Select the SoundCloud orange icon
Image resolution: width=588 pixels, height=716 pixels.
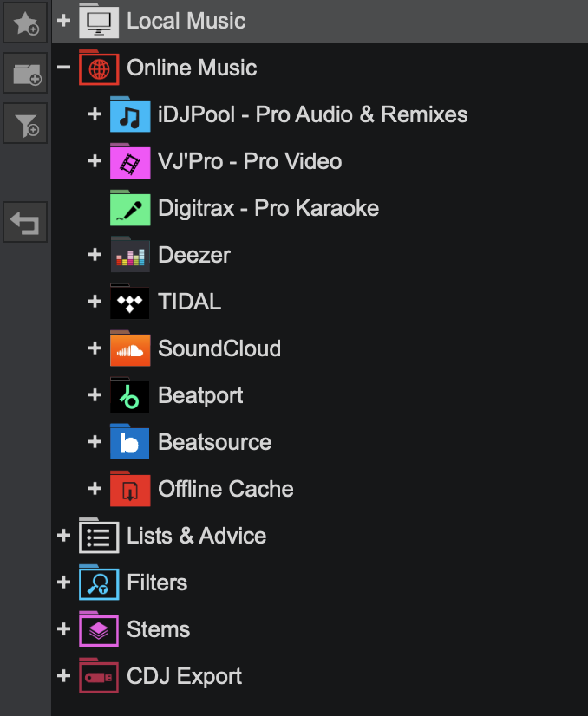tap(130, 349)
